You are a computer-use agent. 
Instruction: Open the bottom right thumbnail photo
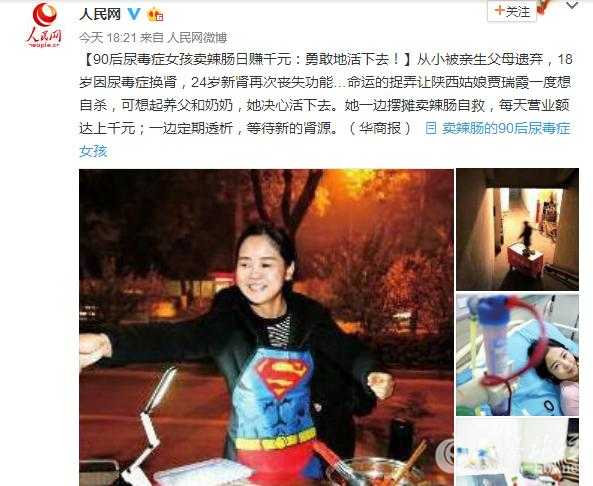click(x=517, y=452)
